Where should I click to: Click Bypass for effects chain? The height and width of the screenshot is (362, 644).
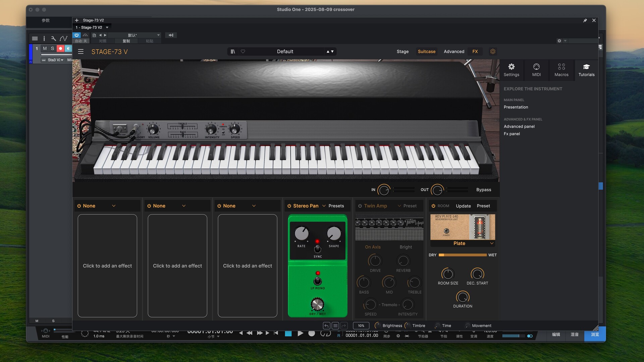pos(484,190)
